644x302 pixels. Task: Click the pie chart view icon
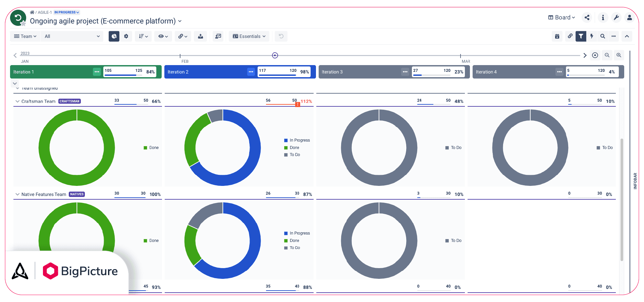click(114, 36)
